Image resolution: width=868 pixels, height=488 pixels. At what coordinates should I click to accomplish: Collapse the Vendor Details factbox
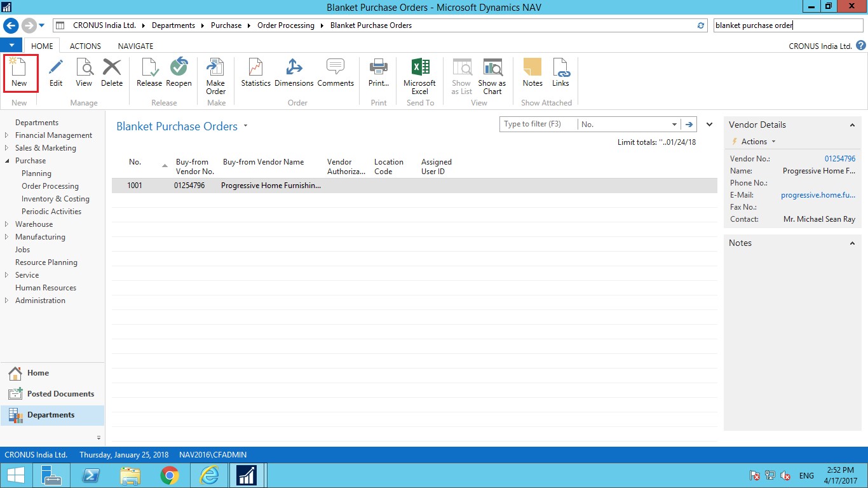click(852, 125)
